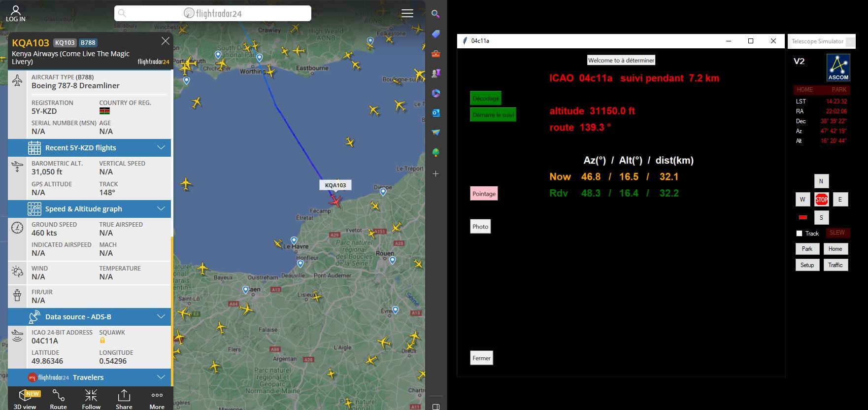The width and height of the screenshot is (868, 410).
Task: Click the red STOP sign button
Action: [x=821, y=200]
